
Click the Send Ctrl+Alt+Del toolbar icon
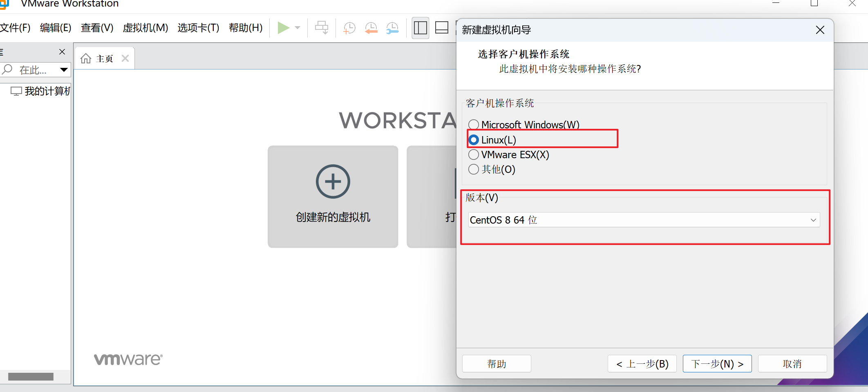[x=322, y=28]
